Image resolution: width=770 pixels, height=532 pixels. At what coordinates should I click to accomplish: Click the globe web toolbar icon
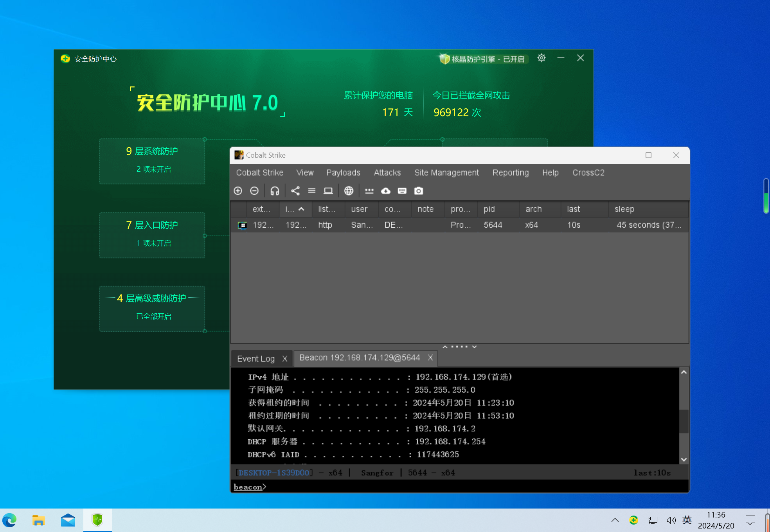(x=349, y=191)
